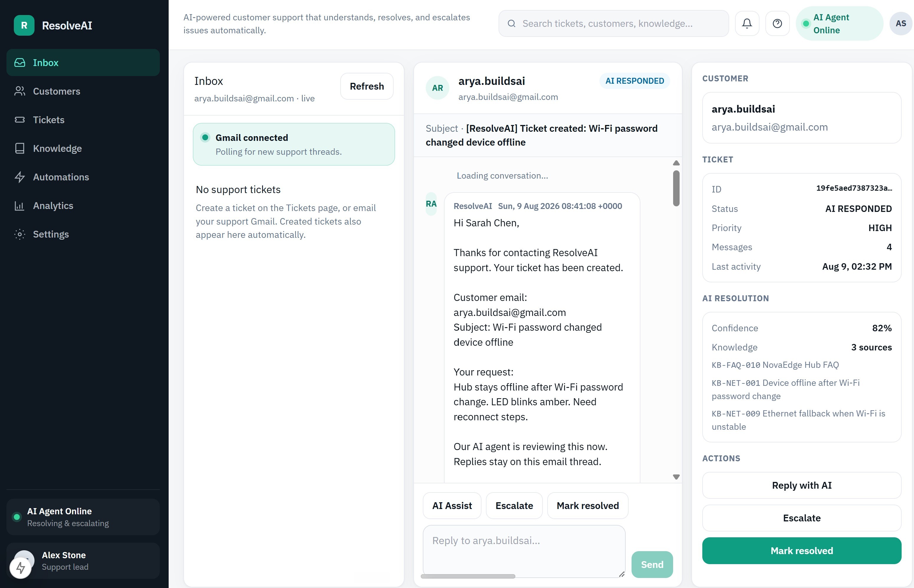The width and height of the screenshot is (914, 588).
Task: Click the AI Agent Online status pill
Action: [839, 24]
